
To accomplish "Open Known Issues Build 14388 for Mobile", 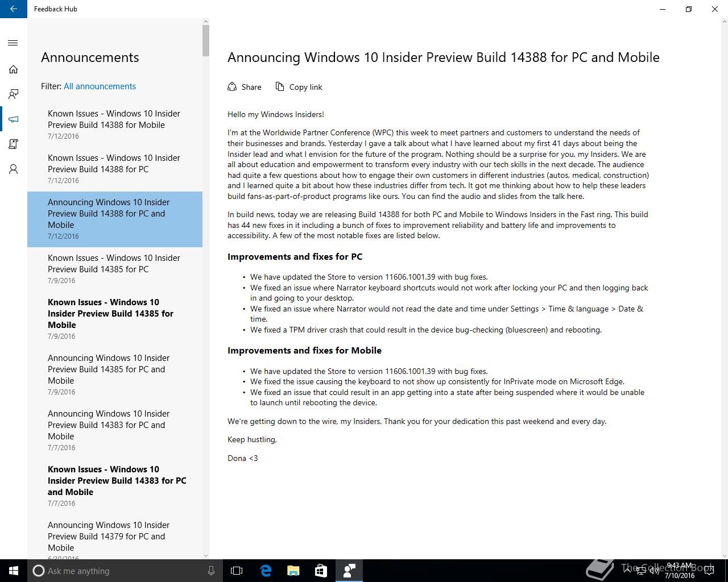I will (x=115, y=124).
